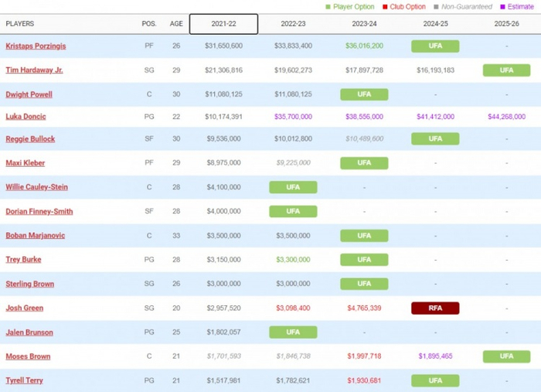The width and height of the screenshot is (541, 392).
Task: Select Porzingis salary $31,650,600
Action: click(x=223, y=46)
